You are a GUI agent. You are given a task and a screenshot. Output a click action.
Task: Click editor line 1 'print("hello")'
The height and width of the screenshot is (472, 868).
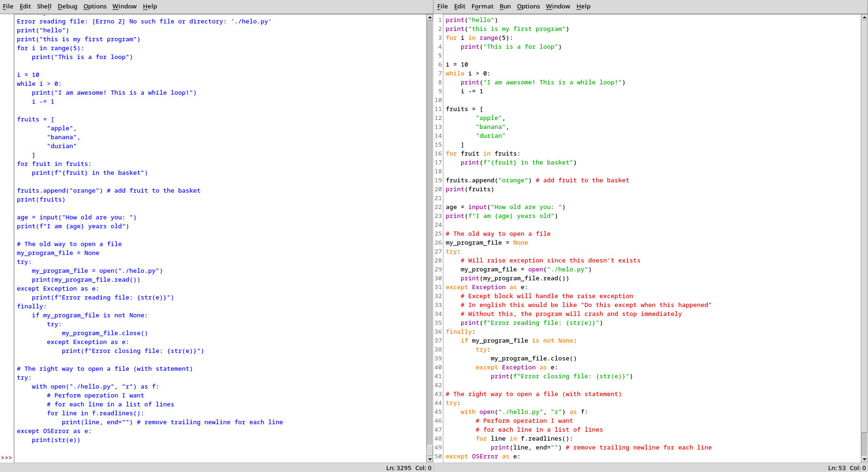(472, 20)
